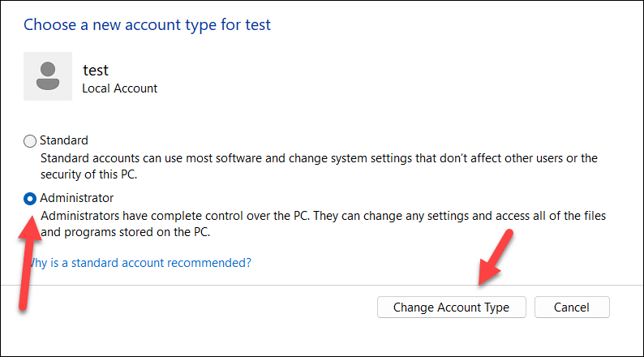Cancel the account type change
Image resolution: width=644 pixels, height=357 pixels.
pos(571,308)
